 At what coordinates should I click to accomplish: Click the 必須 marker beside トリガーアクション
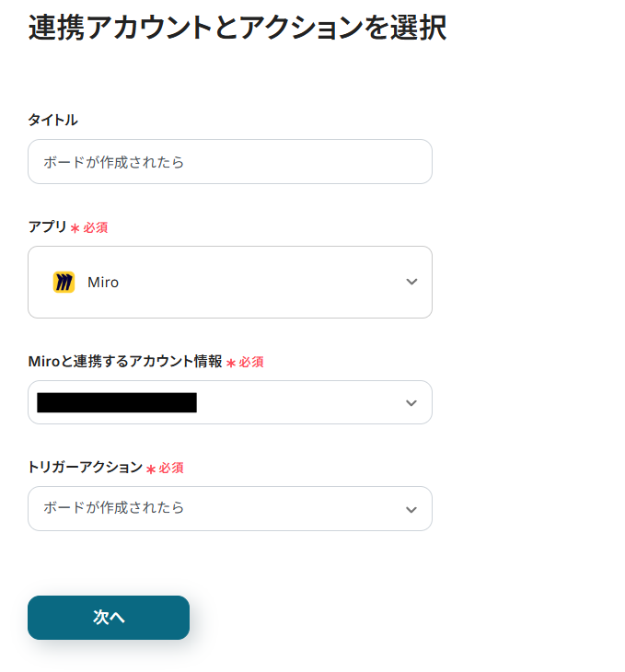point(171,469)
